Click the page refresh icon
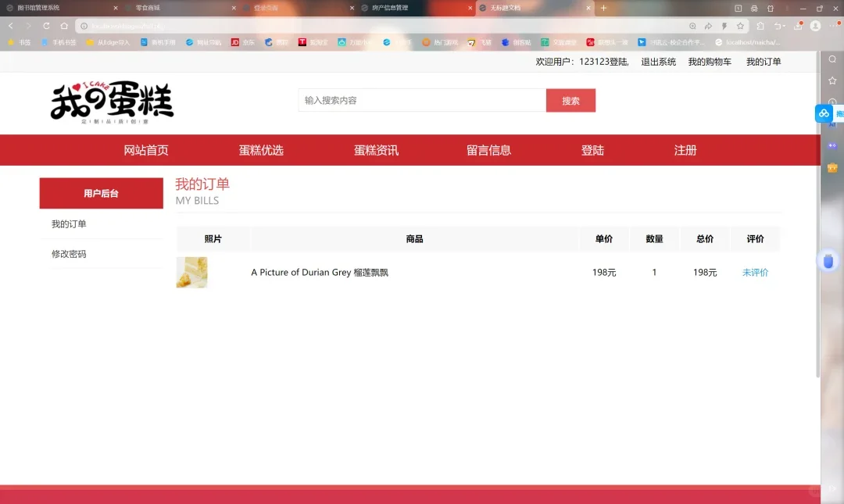This screenshot has height=504, width=844. [47, 25]
